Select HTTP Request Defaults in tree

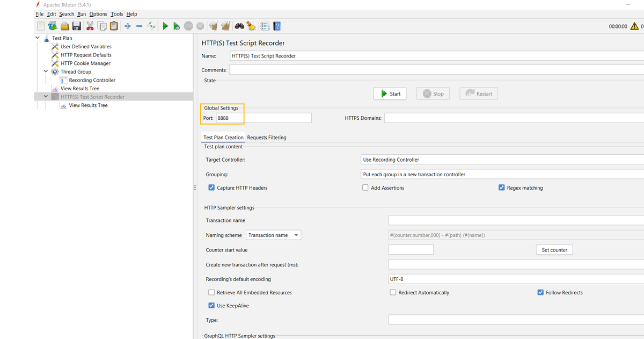click(86, 55)
